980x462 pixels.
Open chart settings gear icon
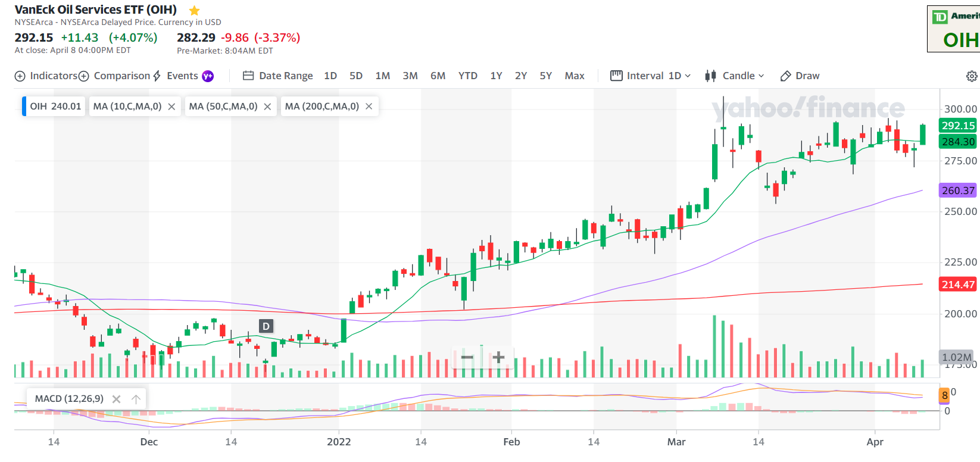pos(972,76)
